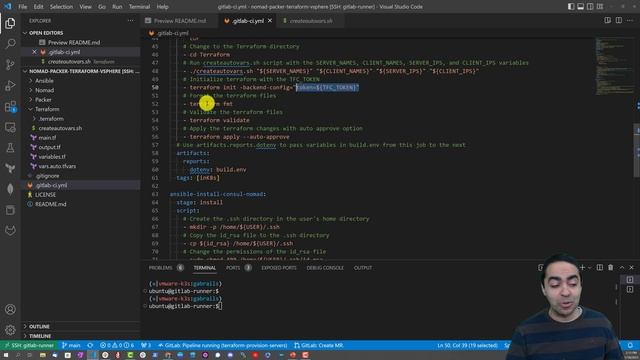640x360 pixels.
Task: Open the Manage gear settings icon
Action: coord(10,330)
